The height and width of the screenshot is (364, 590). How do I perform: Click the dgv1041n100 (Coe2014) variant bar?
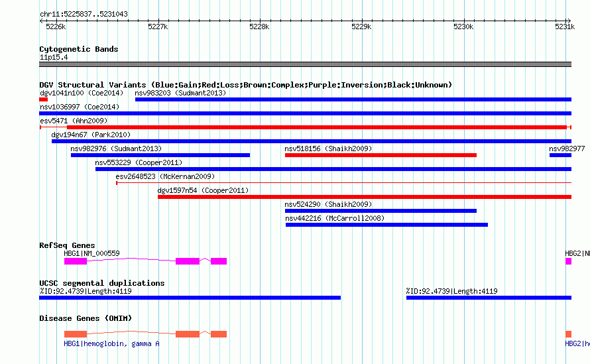click(43, 99)
